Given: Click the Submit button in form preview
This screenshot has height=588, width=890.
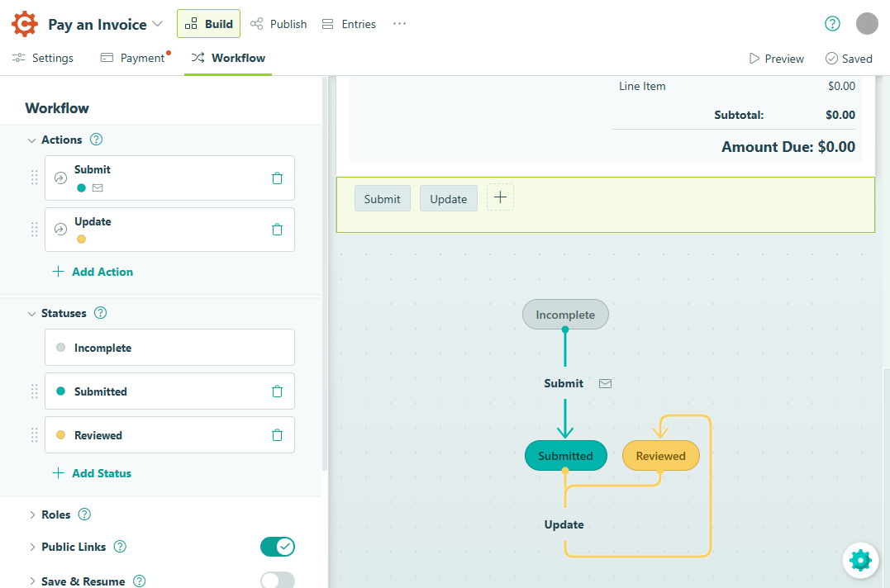Looking at the screenshot, I should click(382, 198).
